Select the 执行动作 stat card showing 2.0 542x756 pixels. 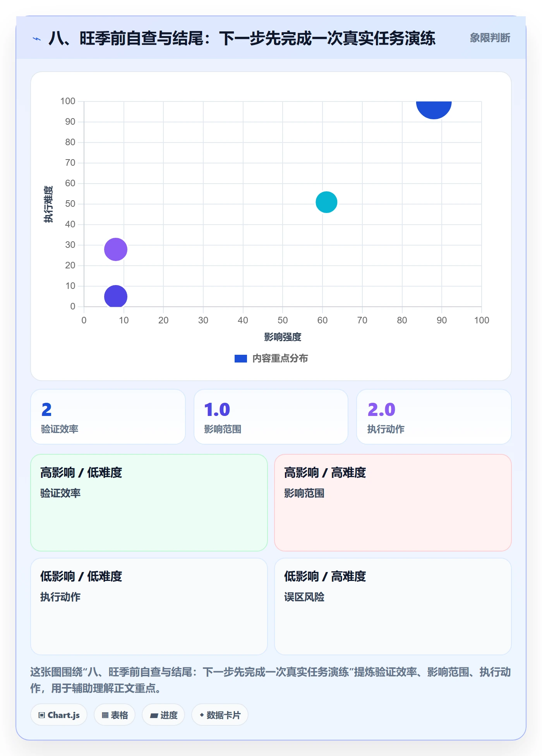point(434,417)
